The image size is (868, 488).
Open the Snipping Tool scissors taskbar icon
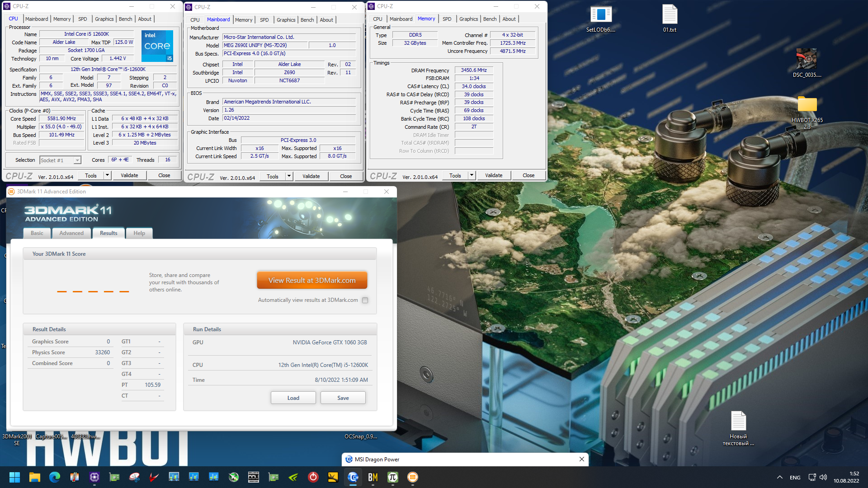(134, 477)
